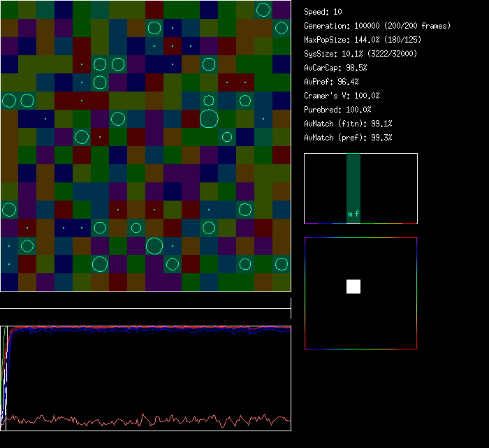This screenshot has height=448, width=489.
Task: Select the Generation counter text
Action: tap(377, 26)
